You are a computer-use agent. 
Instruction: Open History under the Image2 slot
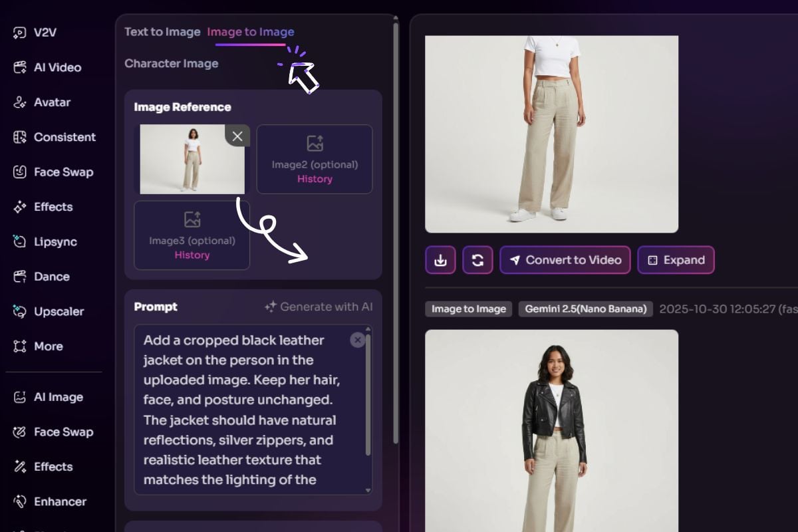[x=315, y=179]
